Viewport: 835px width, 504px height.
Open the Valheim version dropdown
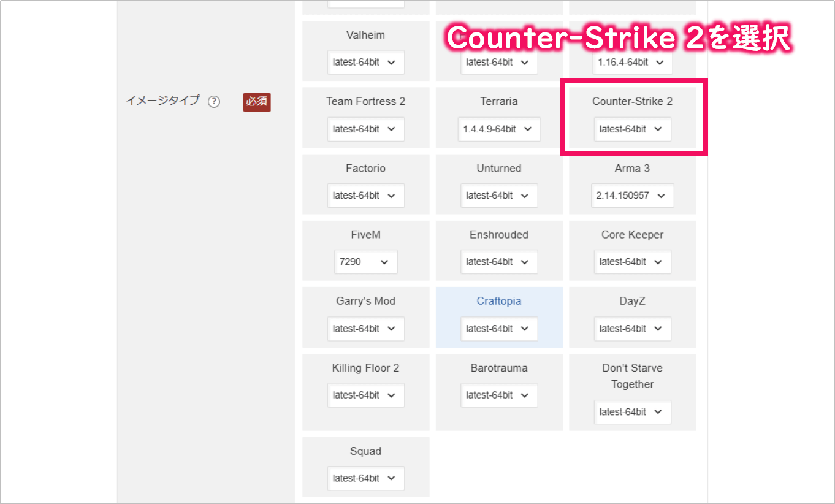coord(365,62)
